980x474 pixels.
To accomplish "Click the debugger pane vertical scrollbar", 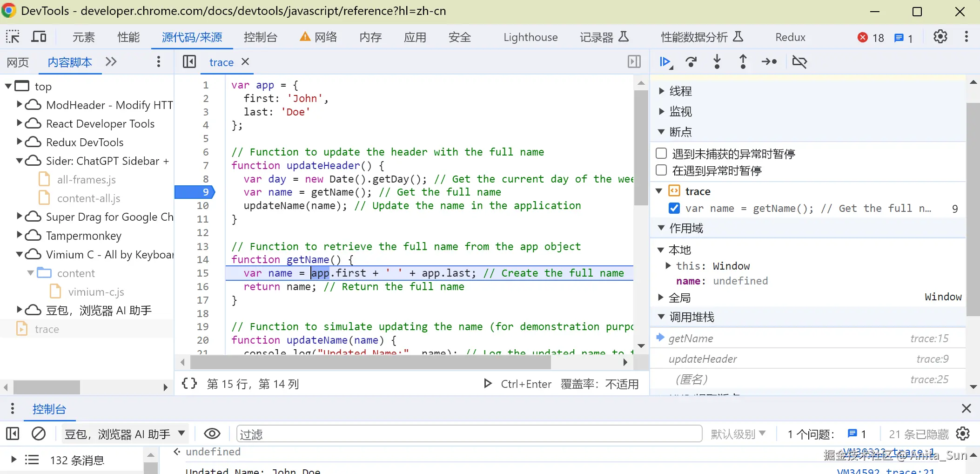I will [x=973, y=210].
